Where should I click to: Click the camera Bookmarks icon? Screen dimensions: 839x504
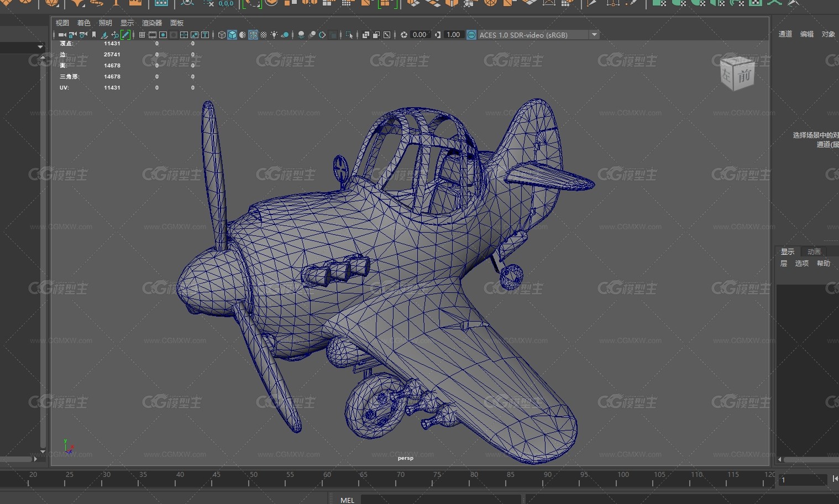[94, 35]
